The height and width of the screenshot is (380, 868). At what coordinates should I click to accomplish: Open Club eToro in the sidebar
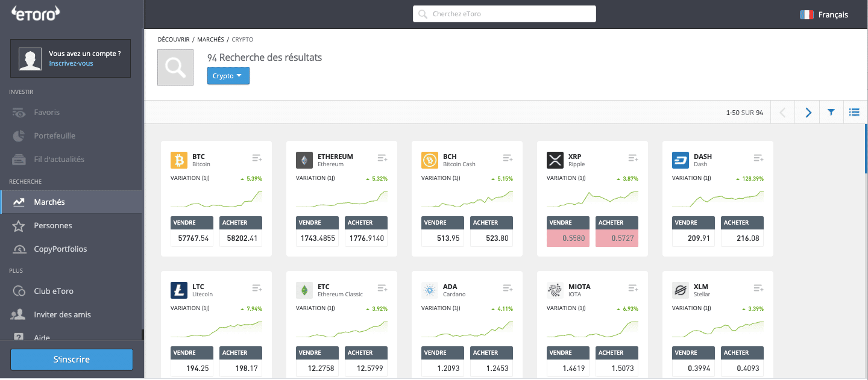click(71, 291)
